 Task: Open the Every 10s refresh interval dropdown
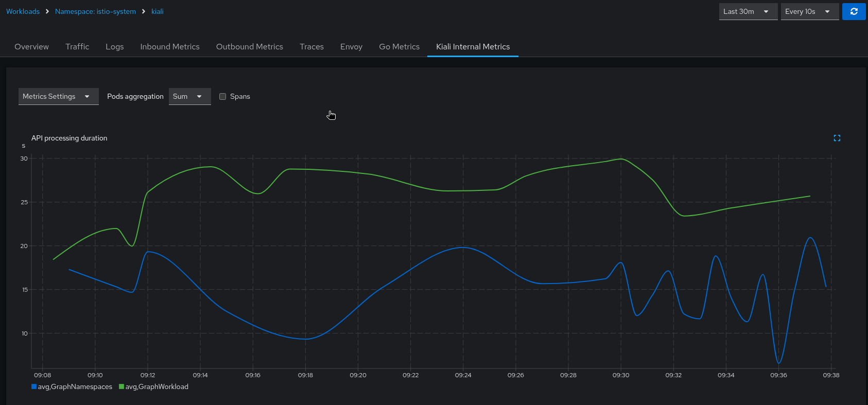click(x=809, y=11)
